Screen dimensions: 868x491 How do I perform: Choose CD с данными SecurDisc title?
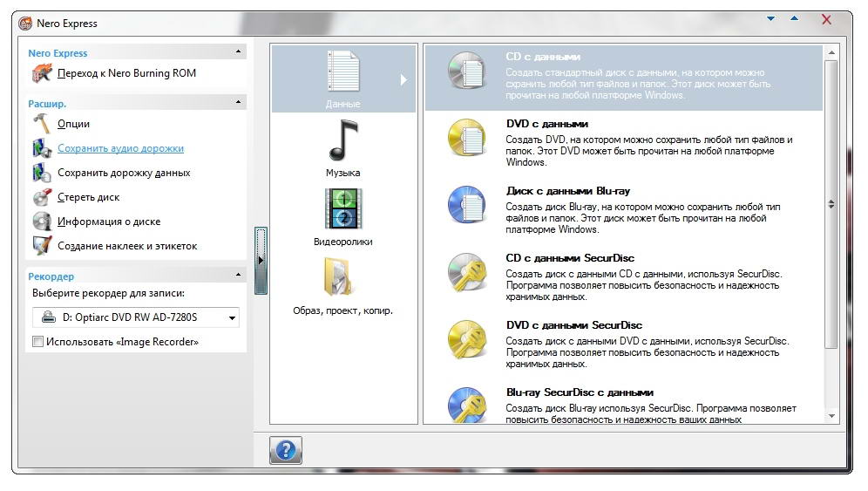[x=570, y=257]
